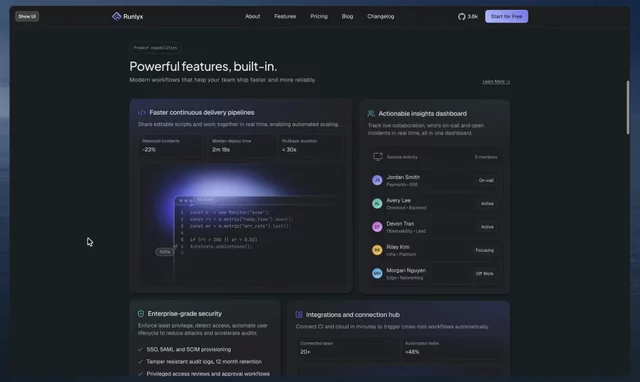
Task: Click the code brackets icon beside Faster continuous delivery
Action: point(142,112)
